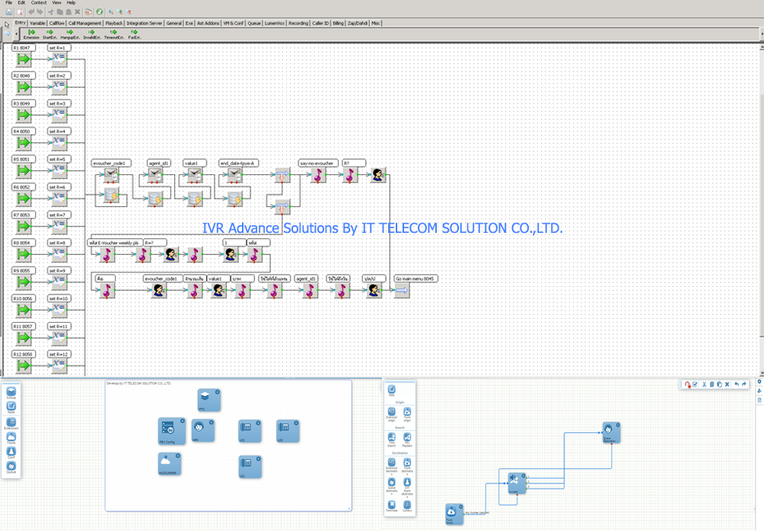Add a Conf from left palette
Image resolution: width=764 pixels, height=532 pixels.
(x=11, y=453)
